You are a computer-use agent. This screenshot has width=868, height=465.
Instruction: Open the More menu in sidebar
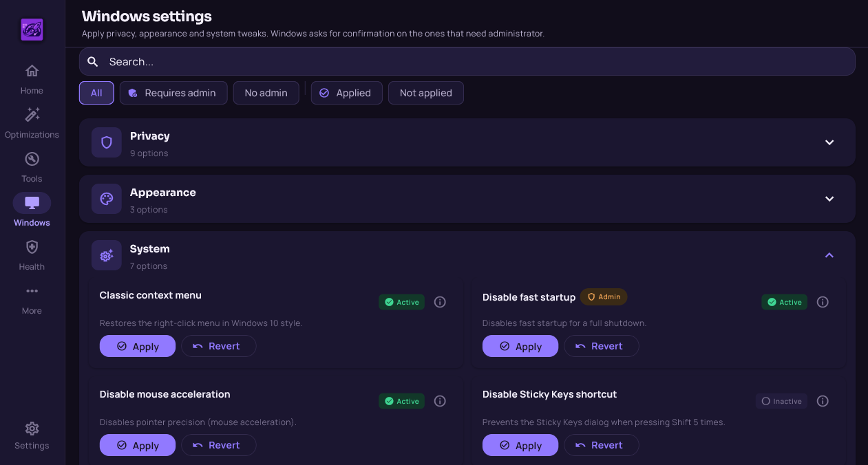[x=32, y=300]
